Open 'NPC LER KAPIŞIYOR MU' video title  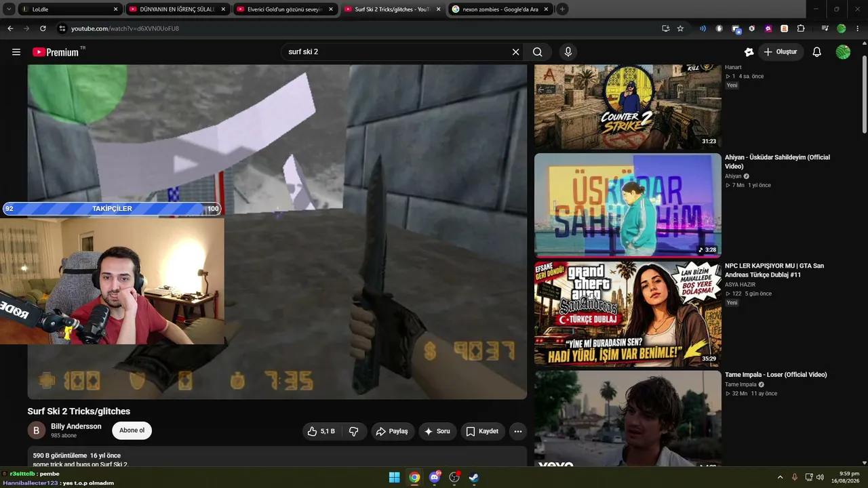coord(774,270)
